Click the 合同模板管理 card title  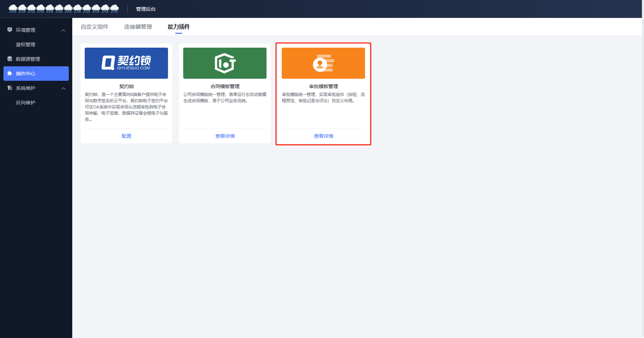pyautogui.click(x=225, y=86)
